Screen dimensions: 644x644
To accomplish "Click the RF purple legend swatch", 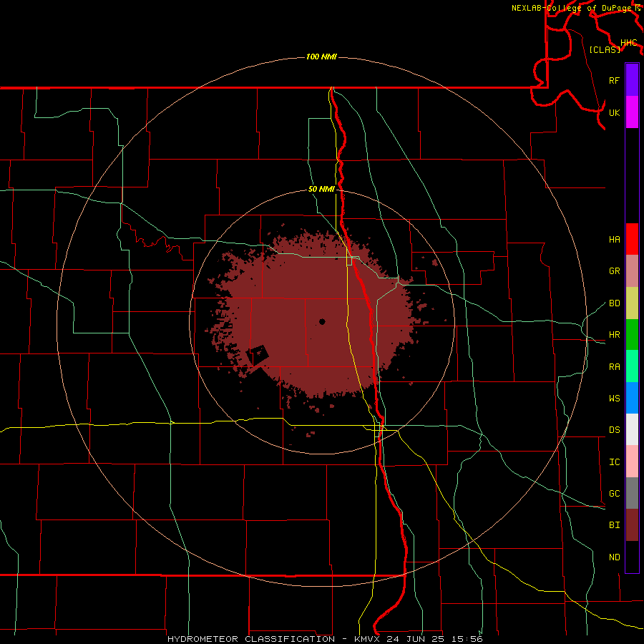I will coord(632,80).
